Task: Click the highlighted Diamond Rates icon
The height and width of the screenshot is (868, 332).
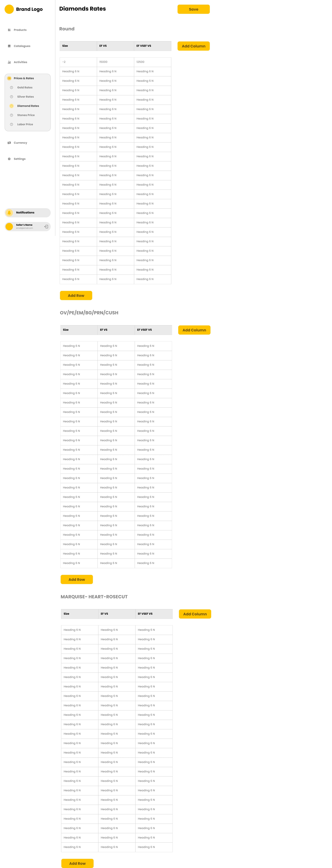Action: click(x=12, y=106)
